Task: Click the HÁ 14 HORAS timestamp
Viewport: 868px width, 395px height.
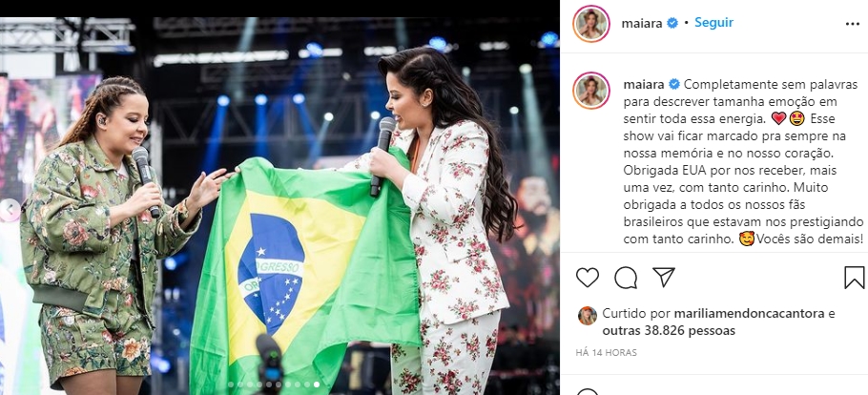Action: [x=606, y=352]
